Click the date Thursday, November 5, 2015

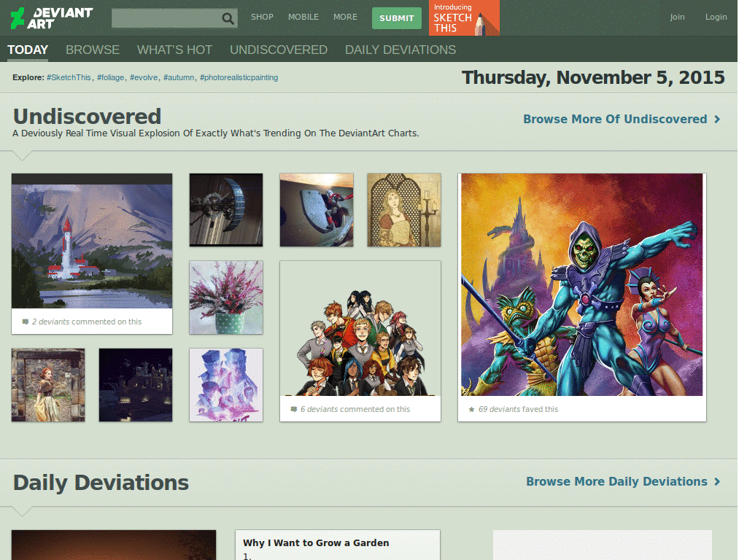[593, 77]
